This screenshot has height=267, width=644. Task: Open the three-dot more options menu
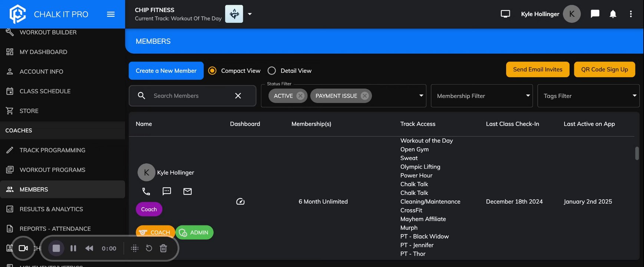point(631,14)
